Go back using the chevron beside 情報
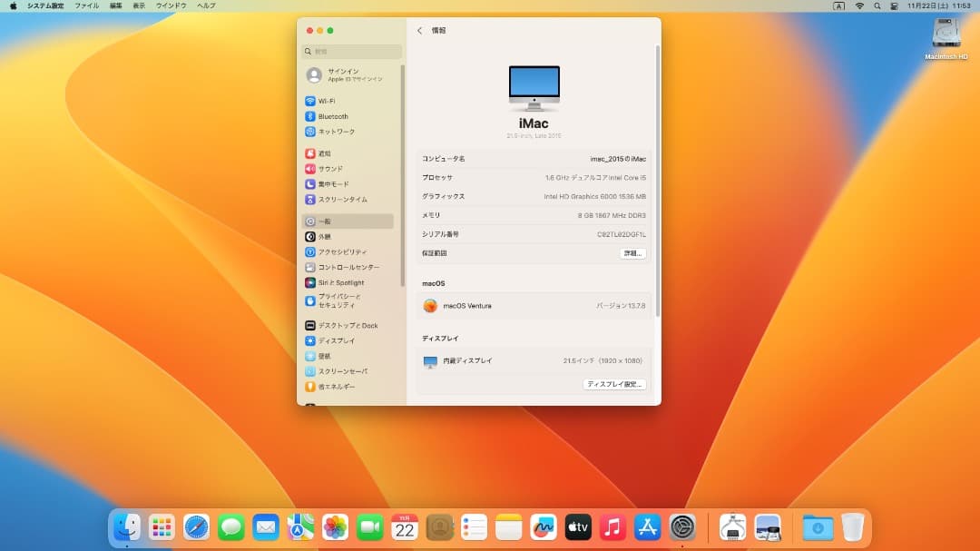The height and width of the screenshot is (551, 980). click(418, 30)
